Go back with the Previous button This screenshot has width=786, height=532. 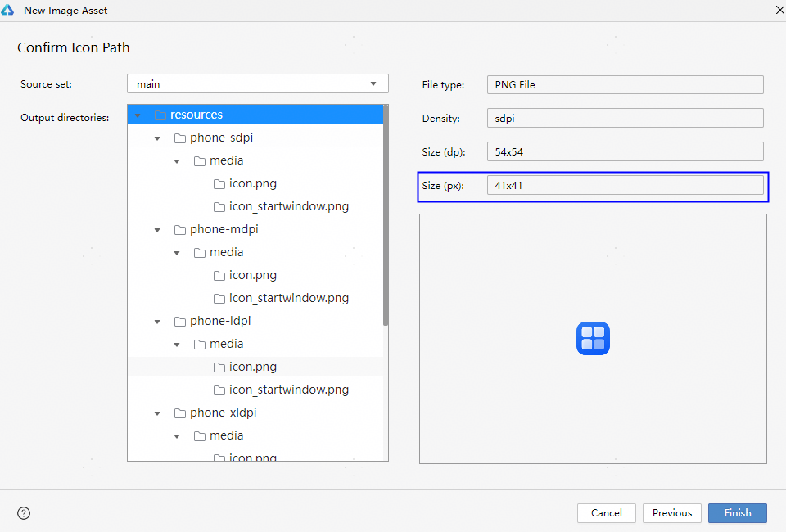[672, 513]
